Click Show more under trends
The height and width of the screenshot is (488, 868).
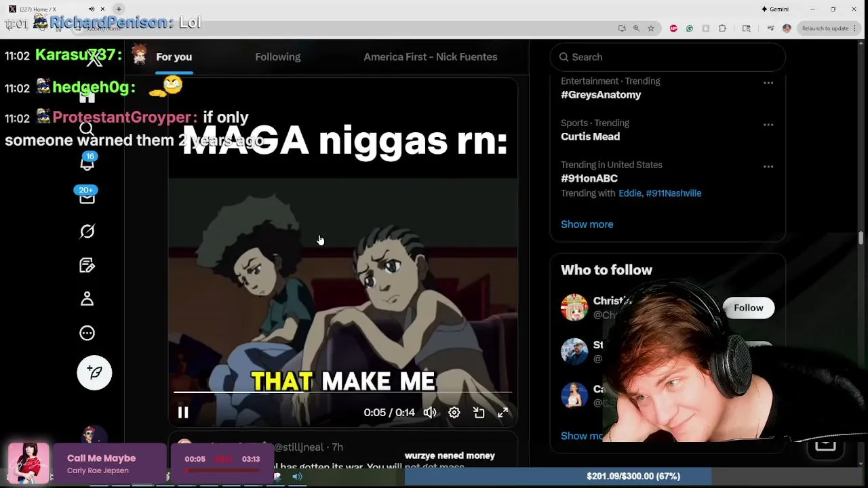tap(587, 224)
